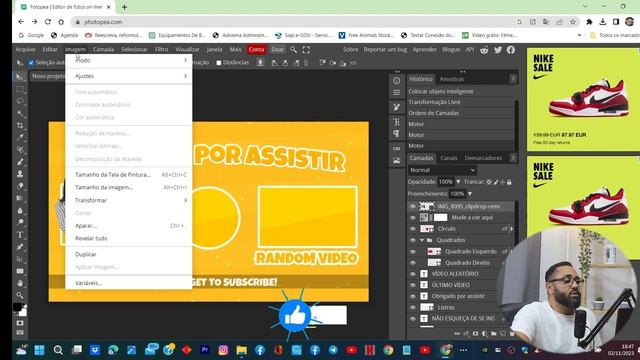This screenshot has height=360, width=640.
Task: Open the Opacidade dropdown arrow
Action: coord(458,182)
